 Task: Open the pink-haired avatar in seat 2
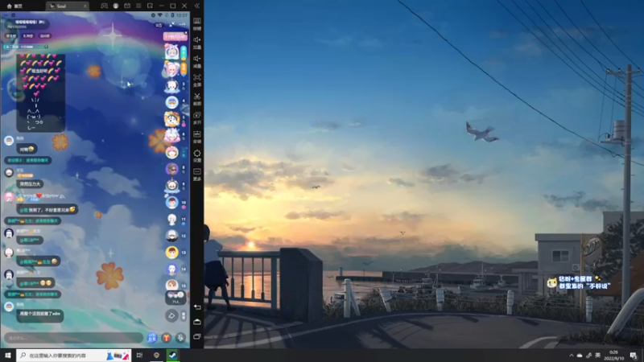[x=171, y=69]
